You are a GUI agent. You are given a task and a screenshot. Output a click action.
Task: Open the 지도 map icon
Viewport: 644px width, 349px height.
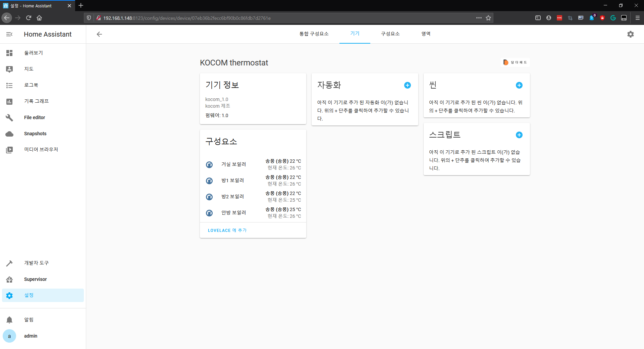(x=9, y=69)
